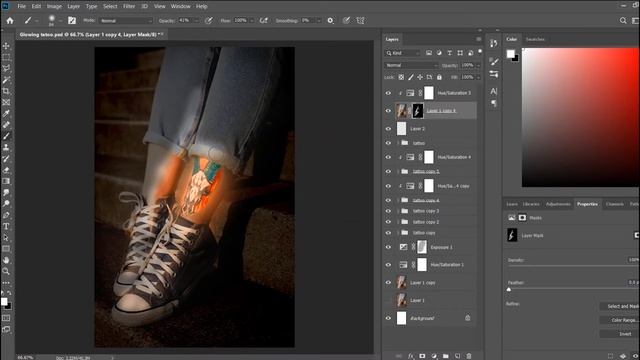Image resolution: width=640 pixels, height=360 pixels.
Task: Create new fill or adjustment layer icon
Action: coord(434,356)
